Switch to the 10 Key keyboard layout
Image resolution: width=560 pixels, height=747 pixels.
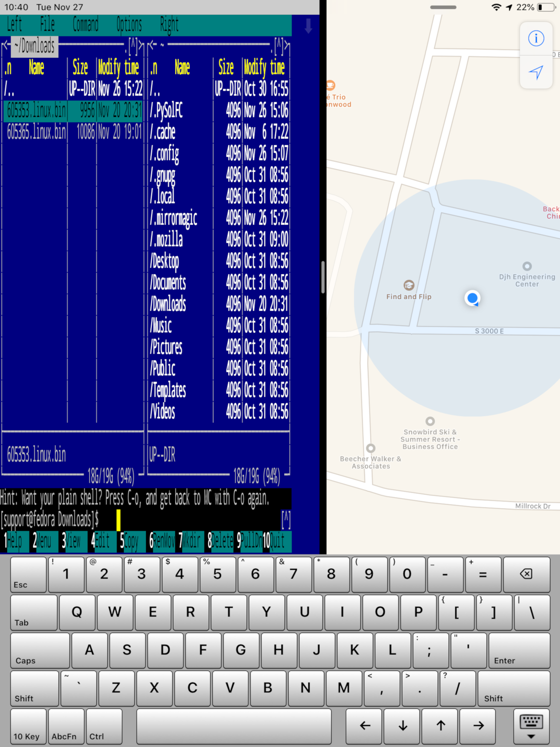[x=28, y=726]
